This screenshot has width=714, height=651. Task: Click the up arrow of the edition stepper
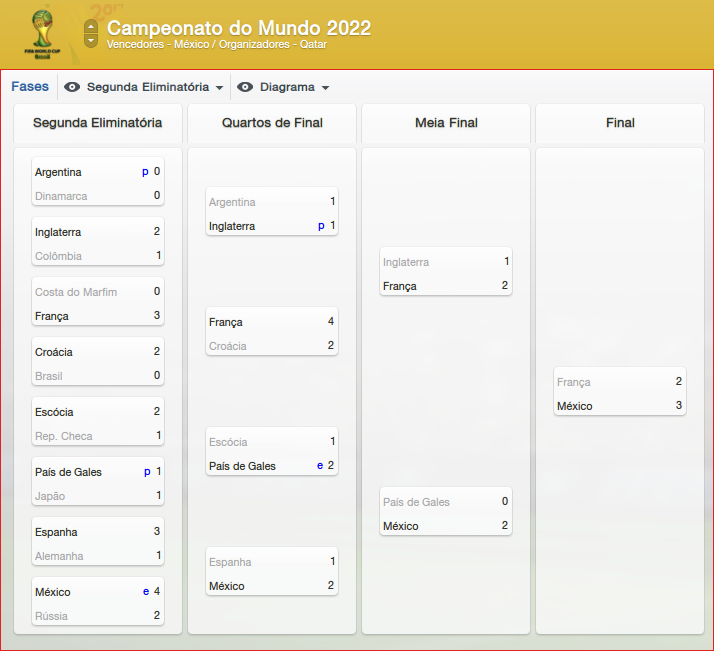click(91, 27)
